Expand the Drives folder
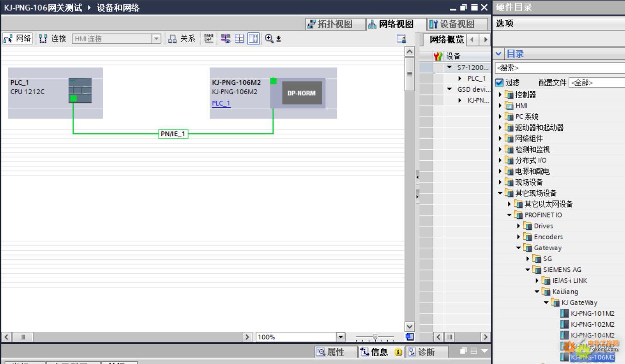Image resolution: width=625 pixels, height=364 pixels. (519, 226)
